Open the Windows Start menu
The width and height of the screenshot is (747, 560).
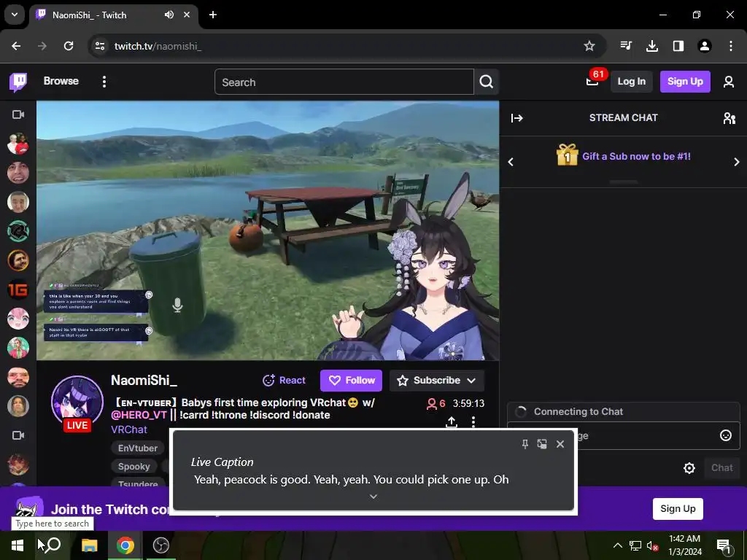pos(18,545)
